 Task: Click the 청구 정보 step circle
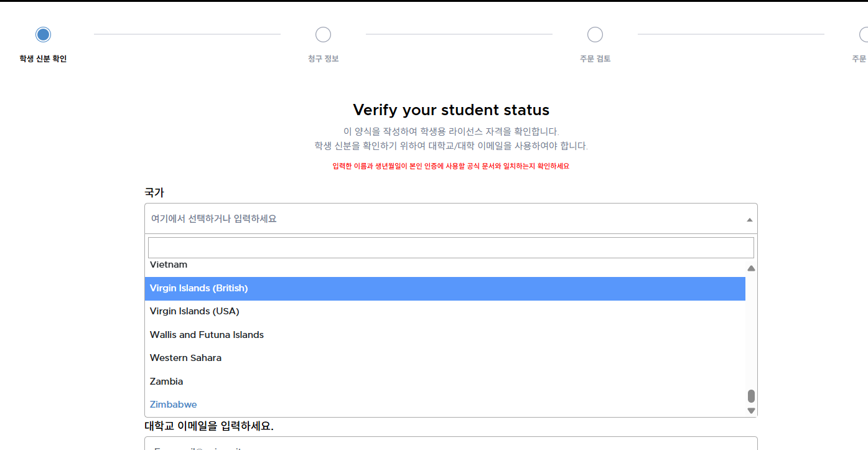[x=323, y=34]
